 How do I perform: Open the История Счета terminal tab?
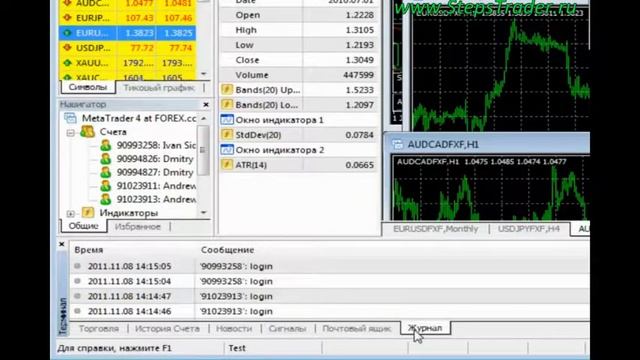pyautogui.click(x=167, y=329)
